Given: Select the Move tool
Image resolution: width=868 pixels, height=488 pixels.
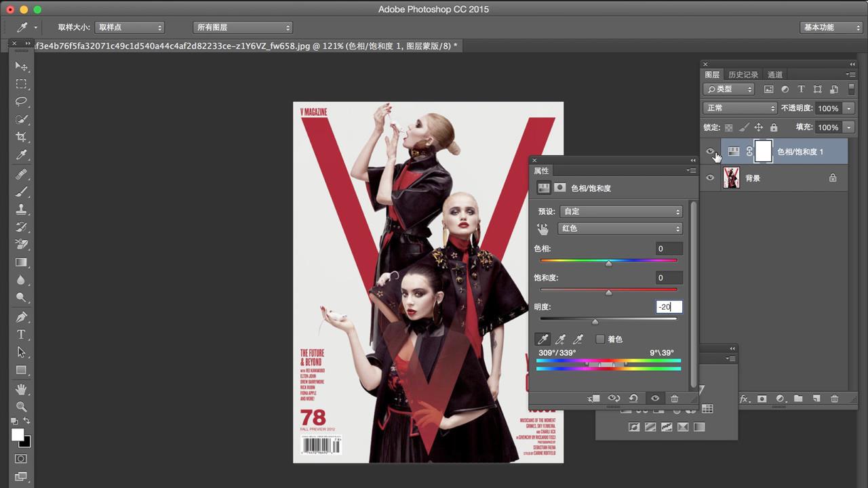Looking at the screenshot, I should coord(21,66).
